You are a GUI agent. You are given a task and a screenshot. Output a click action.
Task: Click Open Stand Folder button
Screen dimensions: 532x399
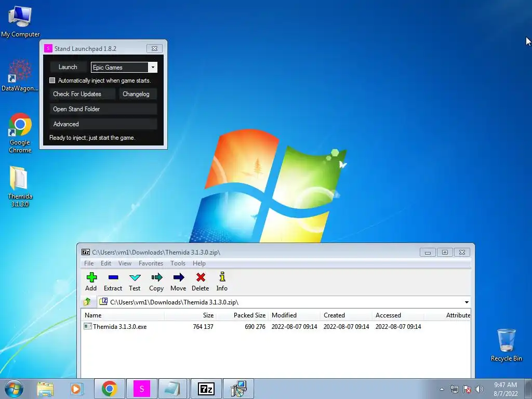pos(103,109)
